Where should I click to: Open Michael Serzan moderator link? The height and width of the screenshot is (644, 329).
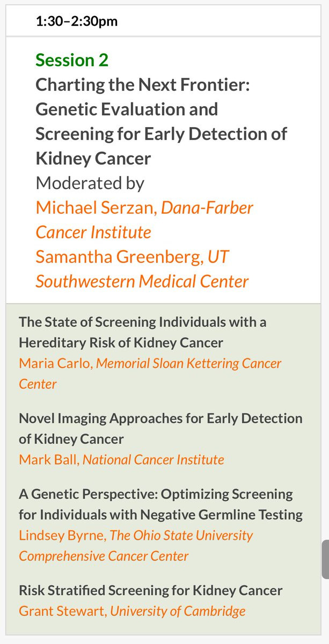pyautogui.click(x=96, y=208)
